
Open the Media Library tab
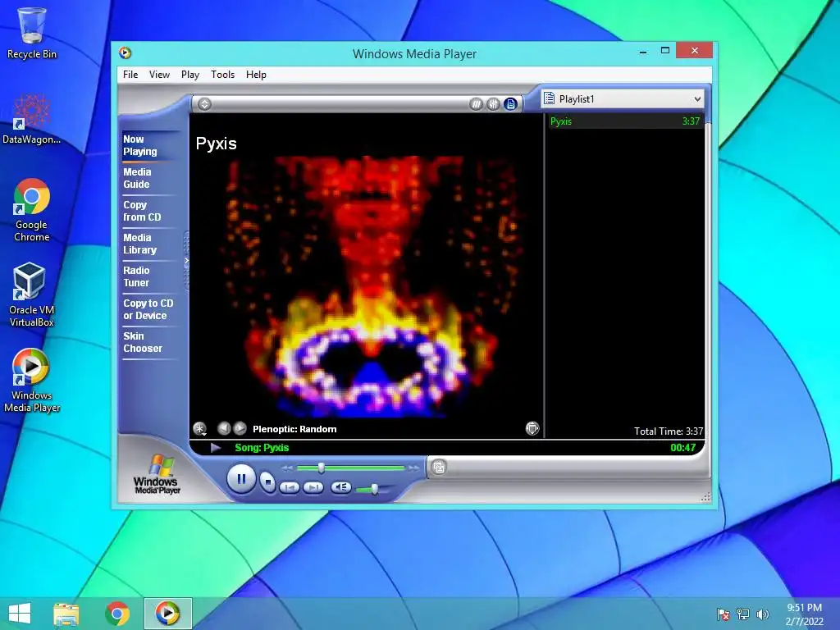[x=139, y=244]
